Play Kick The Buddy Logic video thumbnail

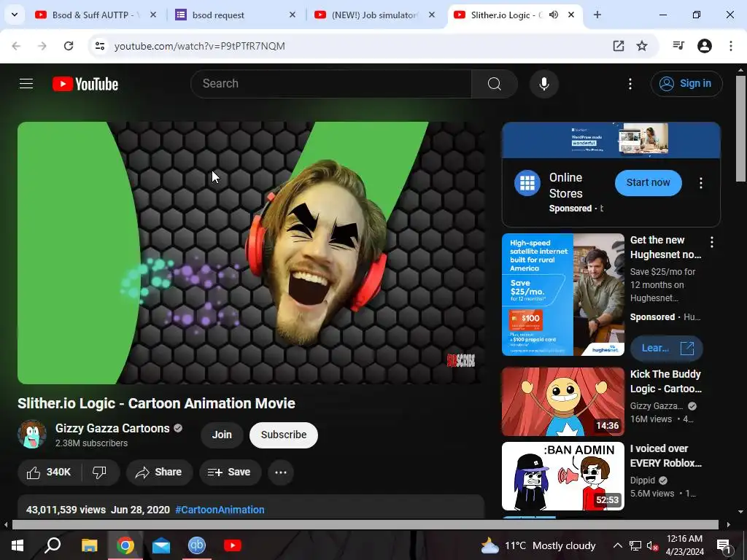point(562,402)
